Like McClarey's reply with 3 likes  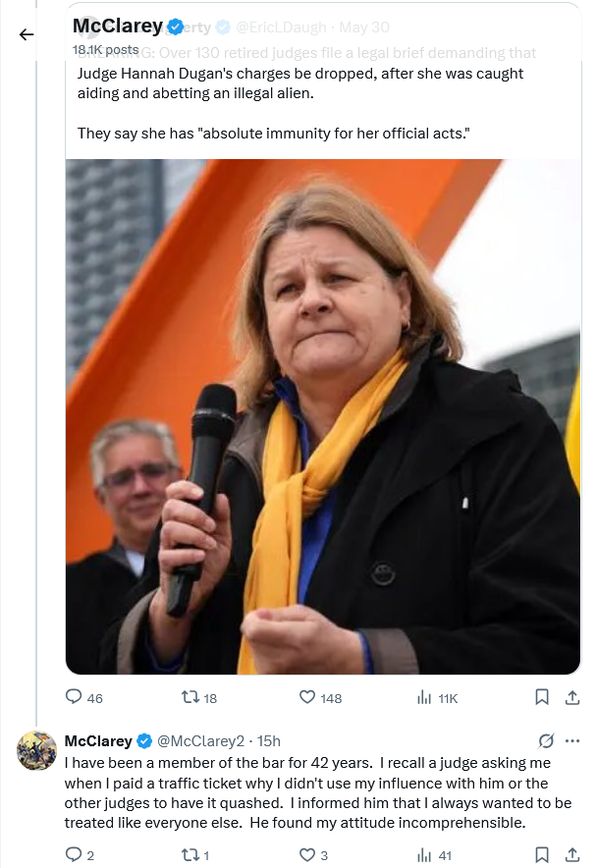(x=308, y=855)
